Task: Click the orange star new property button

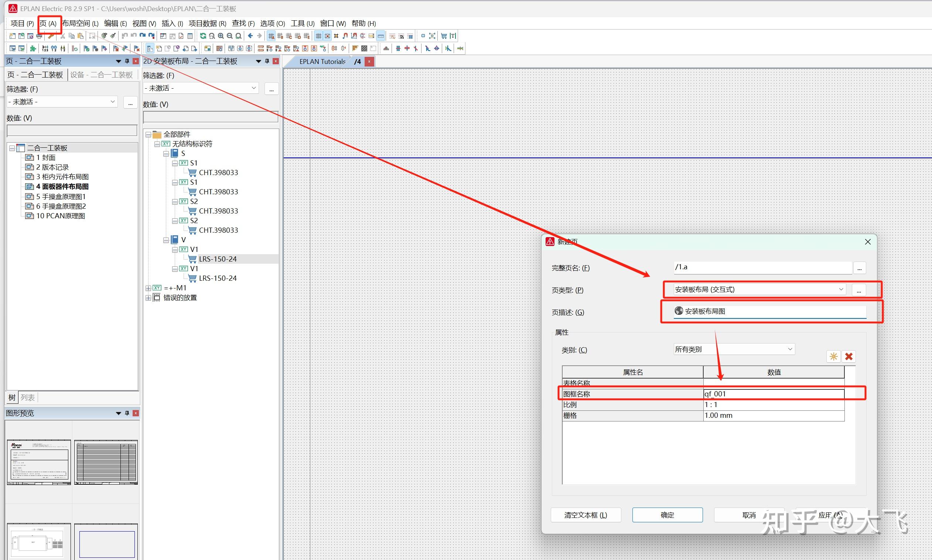Action: tap(833, 356)
